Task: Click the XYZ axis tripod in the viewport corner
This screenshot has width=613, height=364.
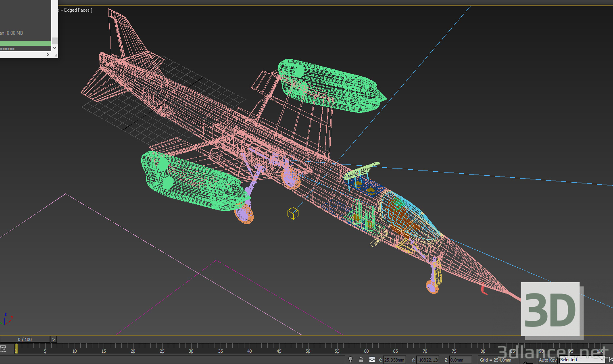Action: click(6, 319)
